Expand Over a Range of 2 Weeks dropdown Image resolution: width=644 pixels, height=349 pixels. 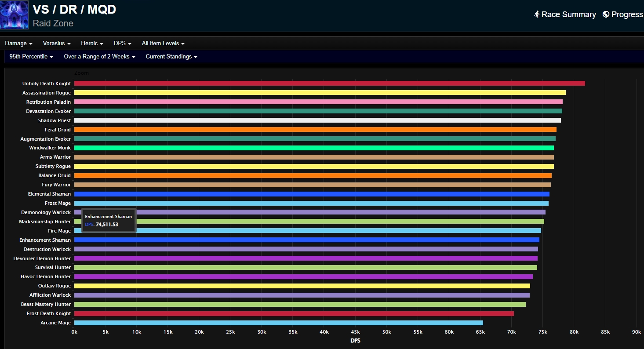(99, 57)
